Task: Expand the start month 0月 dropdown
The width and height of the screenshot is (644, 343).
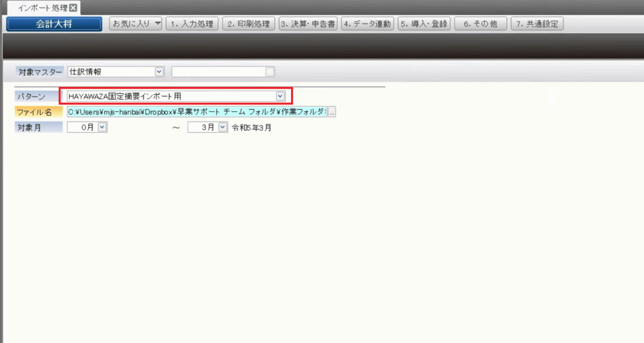Action: [103, 127]
